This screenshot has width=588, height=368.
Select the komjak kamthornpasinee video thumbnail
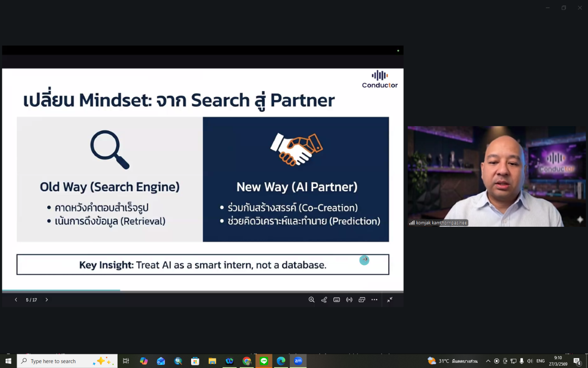(497, 176)
